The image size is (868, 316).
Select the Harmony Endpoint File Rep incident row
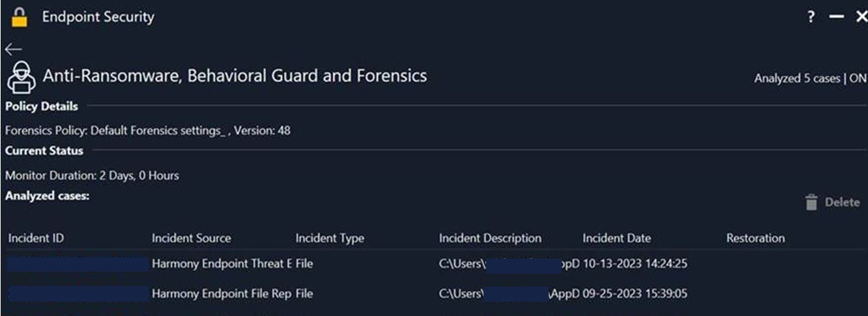pos(434,294)
